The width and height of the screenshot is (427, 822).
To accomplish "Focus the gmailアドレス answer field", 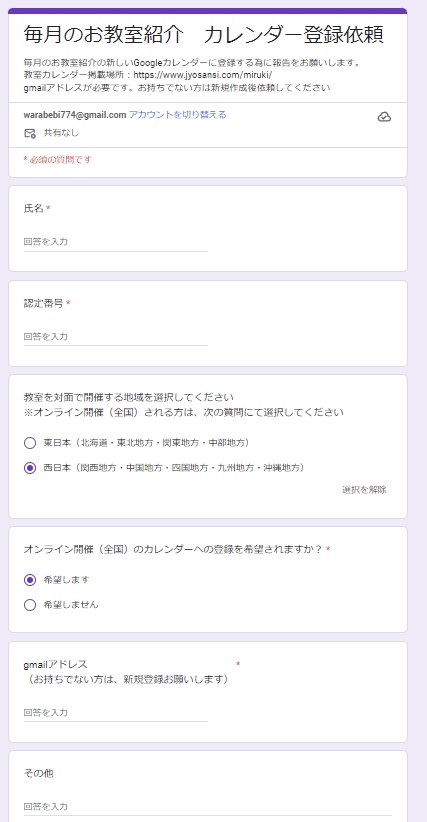I will coord(116,713).
